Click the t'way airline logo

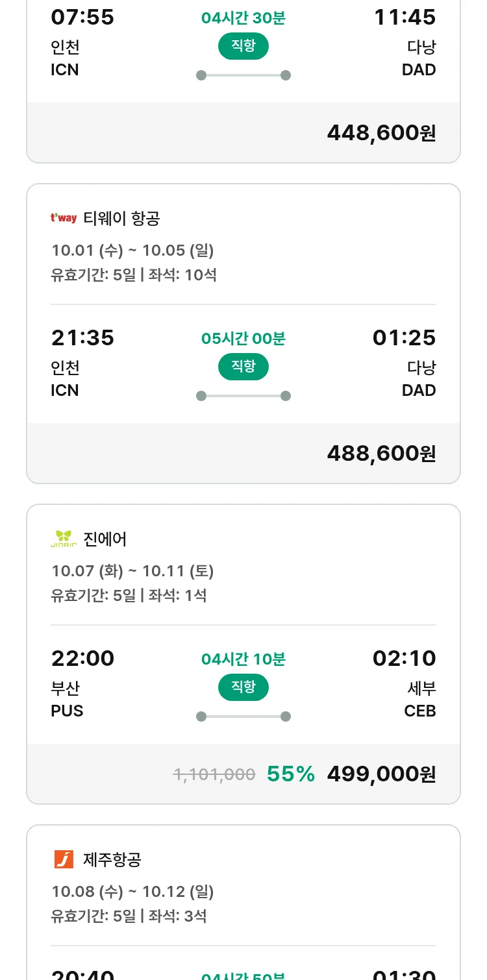(64, 218)
